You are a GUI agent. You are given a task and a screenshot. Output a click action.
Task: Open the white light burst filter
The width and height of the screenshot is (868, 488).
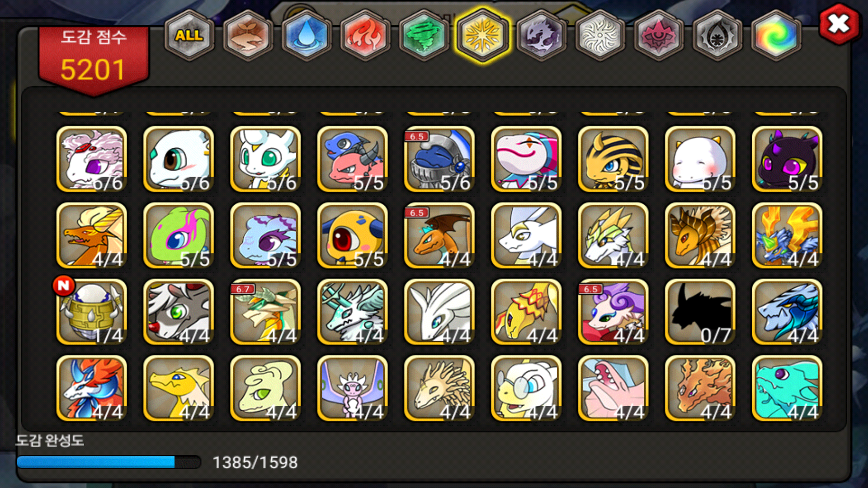[600, 35]
